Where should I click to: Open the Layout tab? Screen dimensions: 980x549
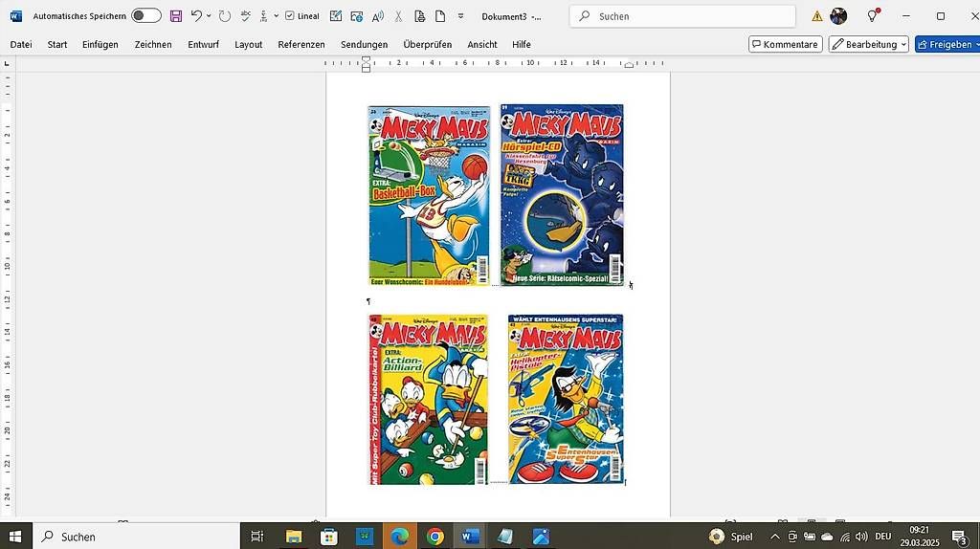(248, 44)
